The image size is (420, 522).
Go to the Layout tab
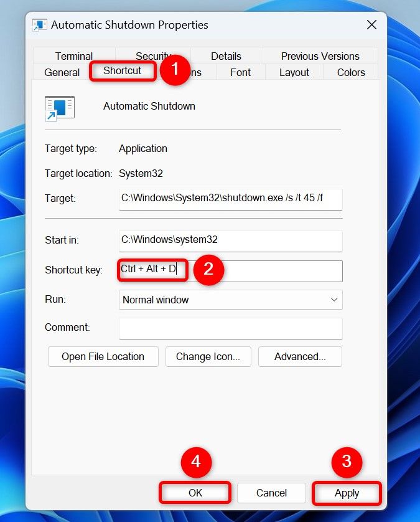click(x=294, y=72)
